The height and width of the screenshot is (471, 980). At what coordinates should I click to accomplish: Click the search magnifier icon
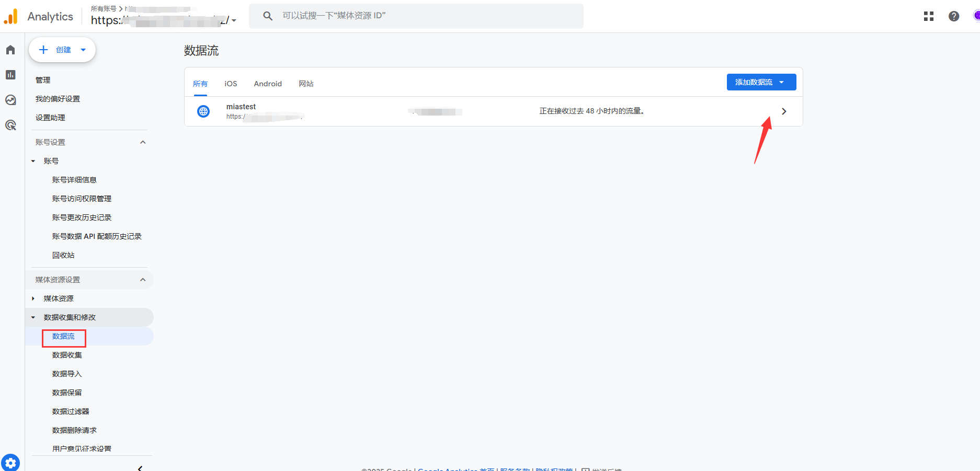268,16
